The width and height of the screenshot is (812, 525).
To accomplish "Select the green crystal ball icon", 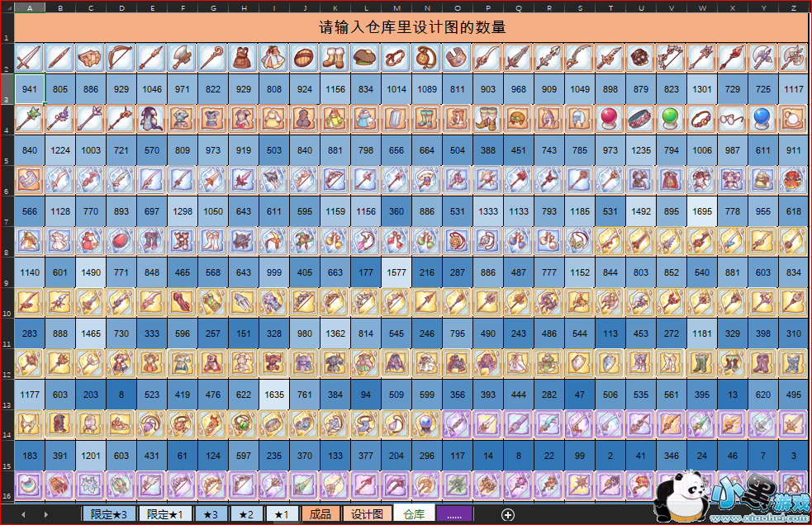I will point(671,119).
